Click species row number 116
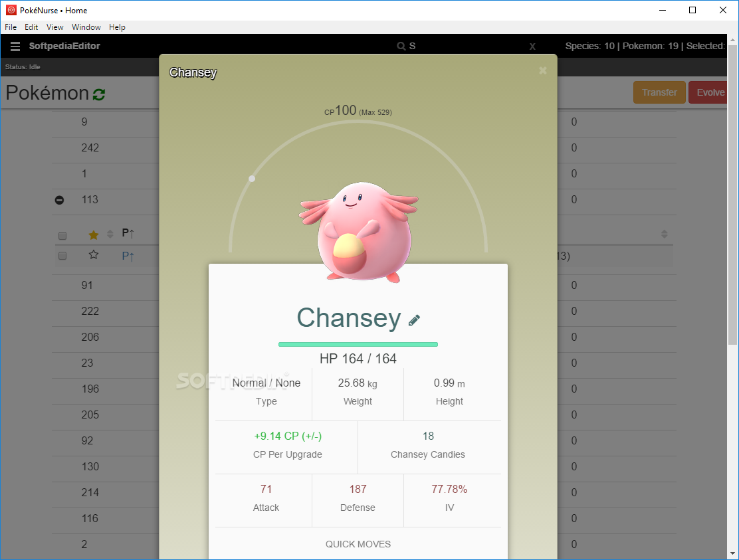Screen dimensions: 739x560 tap(90, 519)
